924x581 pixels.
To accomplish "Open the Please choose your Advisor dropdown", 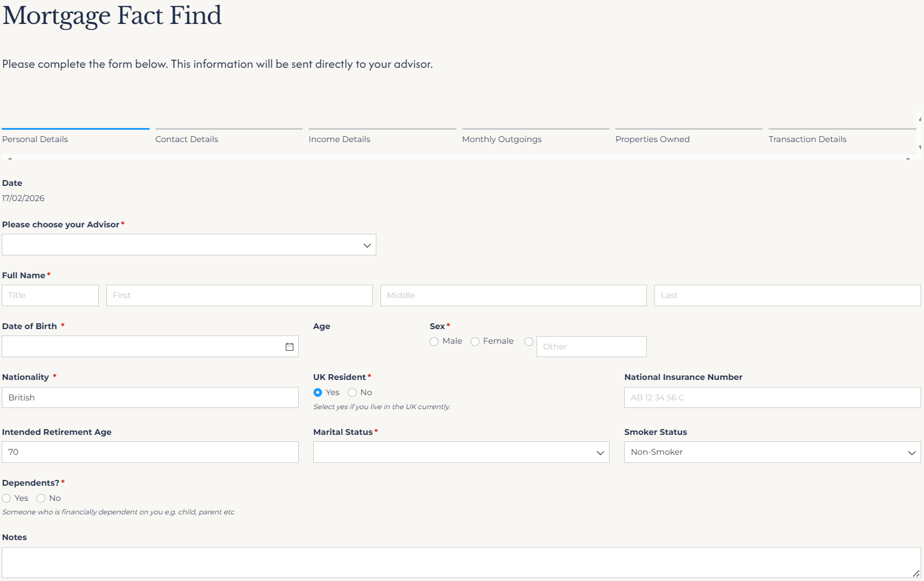I will tap(189, 245).
